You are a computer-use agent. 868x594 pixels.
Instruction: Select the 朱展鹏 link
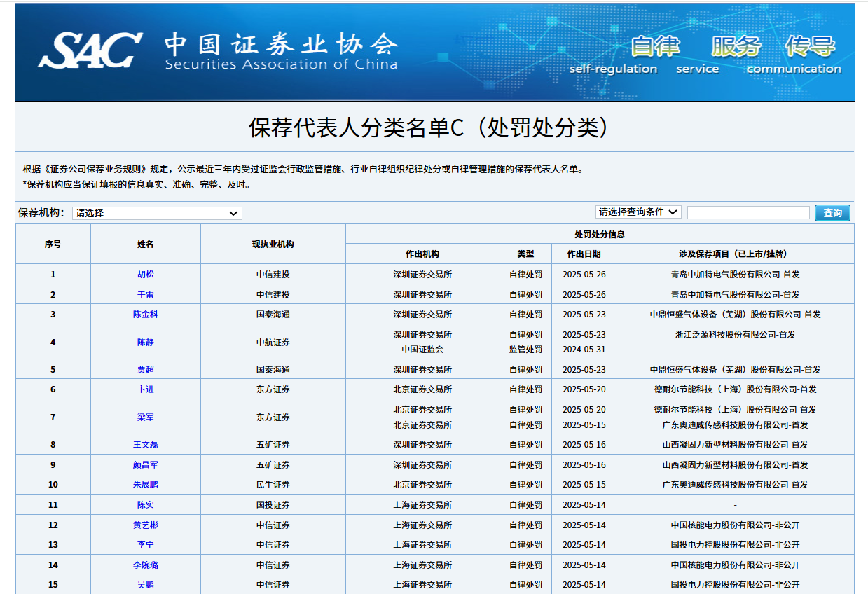point(145,485)
